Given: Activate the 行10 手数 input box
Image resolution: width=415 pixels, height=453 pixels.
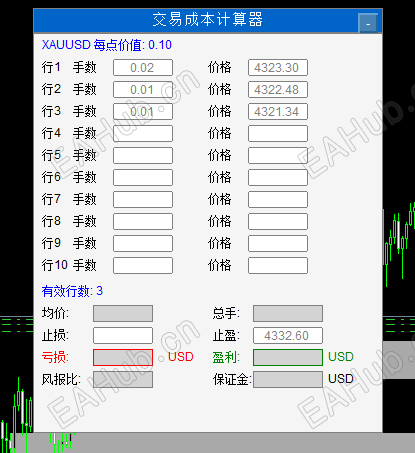Looking at the screenshot, I should 143,266.
